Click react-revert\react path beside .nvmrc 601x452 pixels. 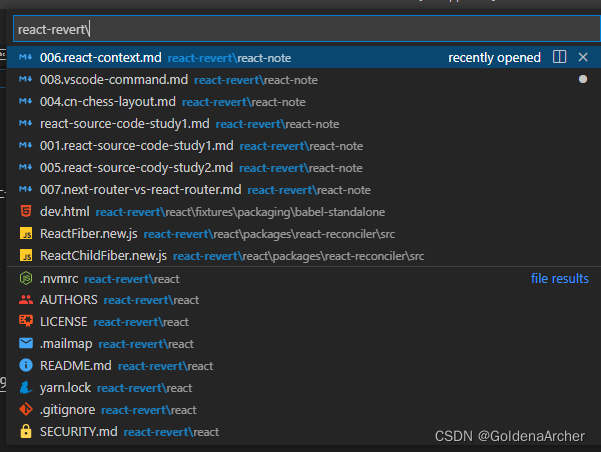click(x=132, y=279)
